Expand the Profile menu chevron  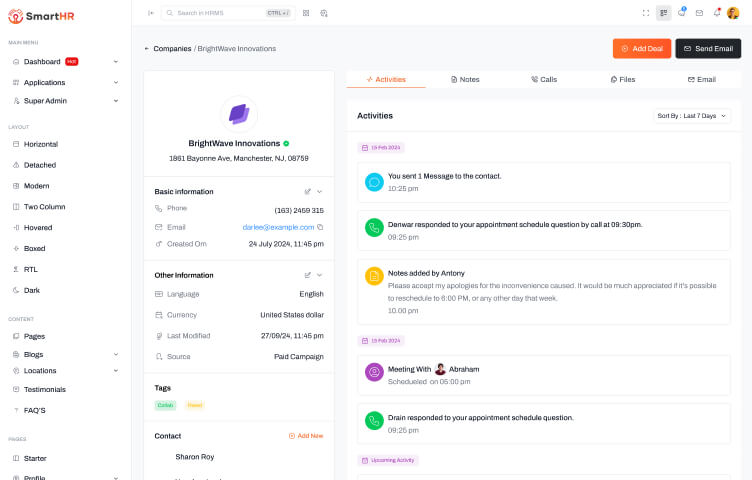116,478
